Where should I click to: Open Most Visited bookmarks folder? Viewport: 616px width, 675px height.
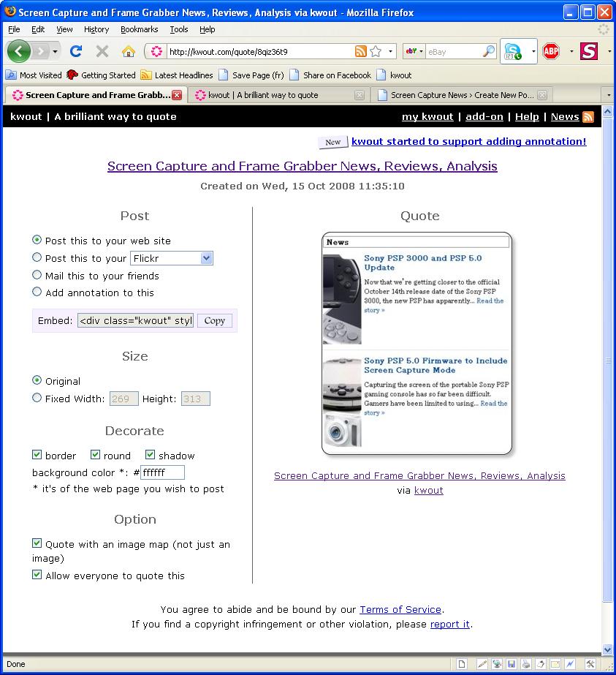pyautogui.click(x=34, y=75)
